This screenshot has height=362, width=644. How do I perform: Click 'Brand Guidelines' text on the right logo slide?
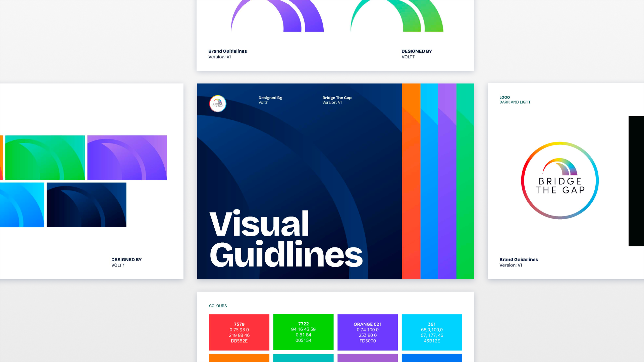[519, 259]
